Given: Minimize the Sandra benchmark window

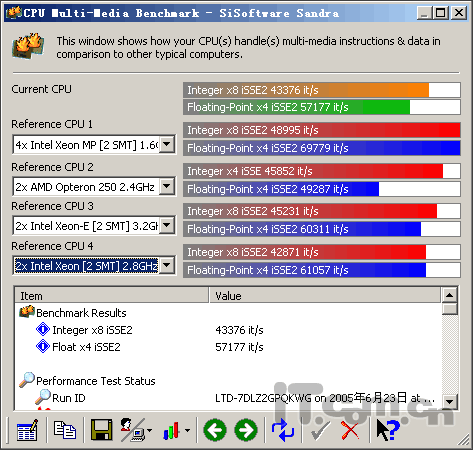Looking at the screenshot, I should click(424, 13).
